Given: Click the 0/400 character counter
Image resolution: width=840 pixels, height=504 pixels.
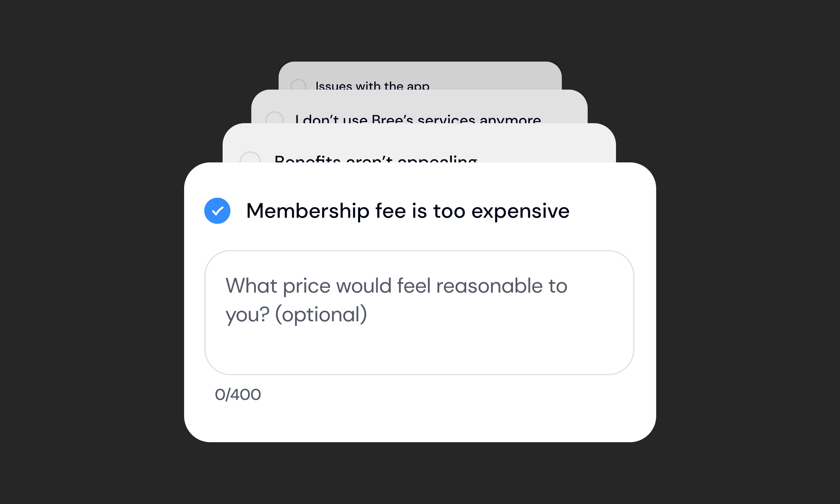Looking at the screenshot, I should click(x=238, y=394).
